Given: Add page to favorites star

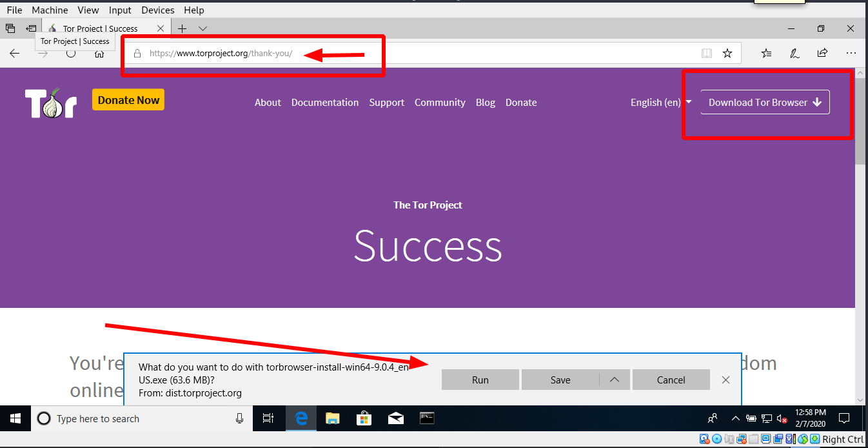Looking at the screenshot, I should click(x=727, y=54).
